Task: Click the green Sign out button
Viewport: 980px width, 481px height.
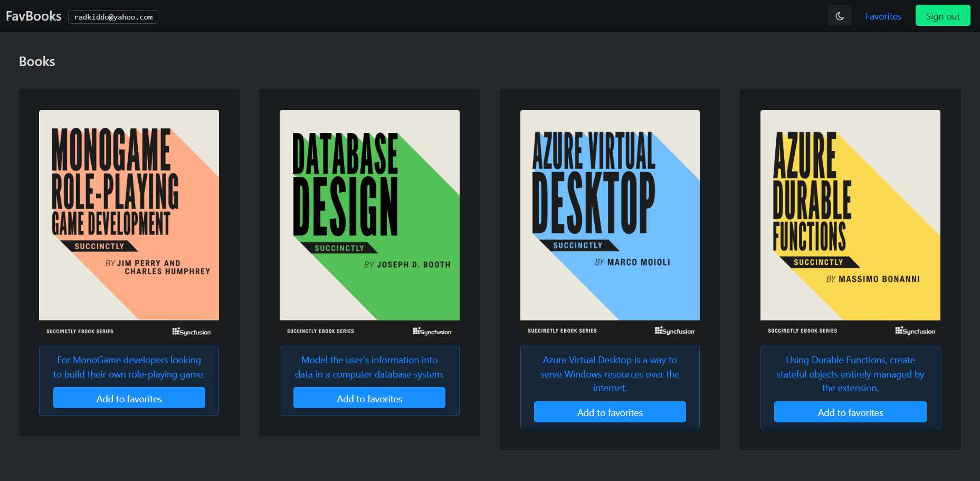Action: pos(943,16)
